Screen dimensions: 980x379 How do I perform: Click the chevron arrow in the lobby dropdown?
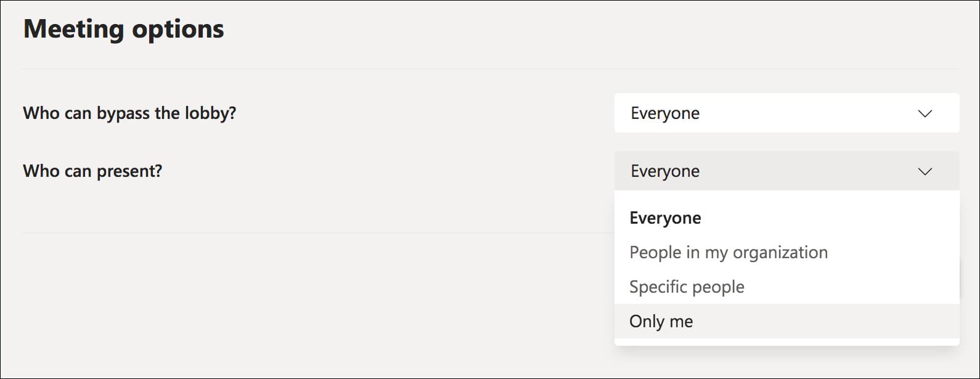(x=925, y=113)
